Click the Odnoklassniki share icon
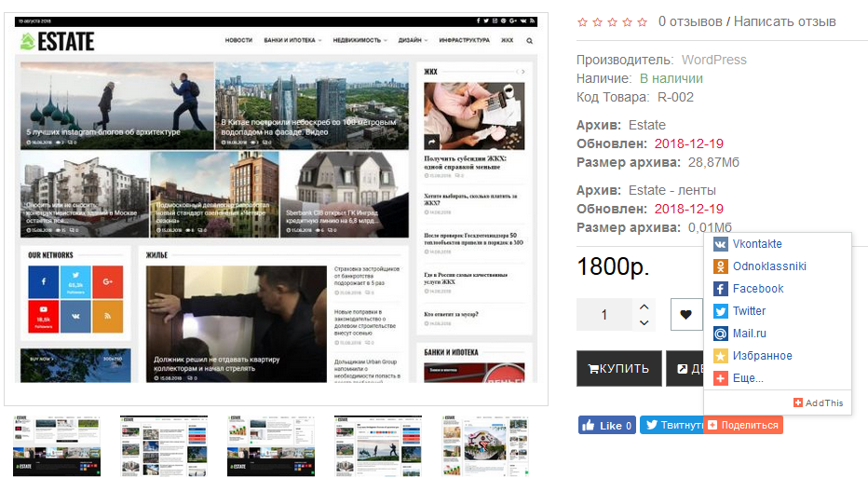Screen dimensions: 868x491 coord(721,266)
